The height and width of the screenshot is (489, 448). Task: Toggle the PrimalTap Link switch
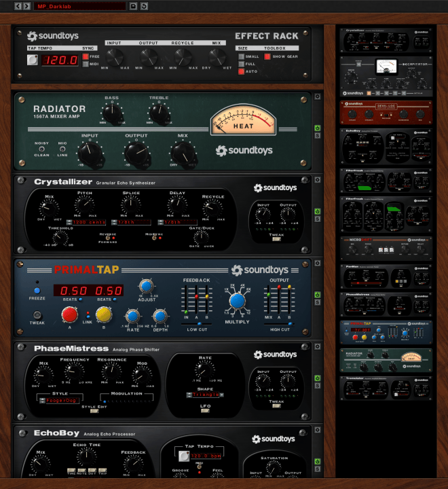(x=88, y=314)
